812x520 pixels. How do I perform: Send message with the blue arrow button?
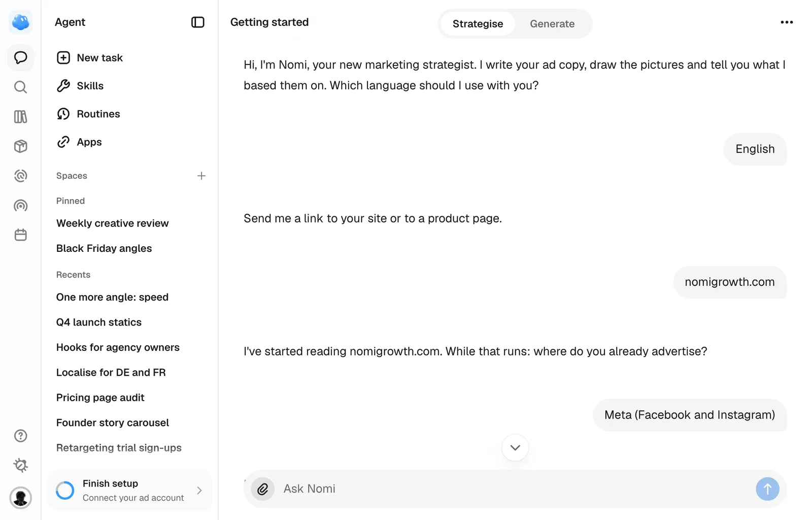[767, 489]
